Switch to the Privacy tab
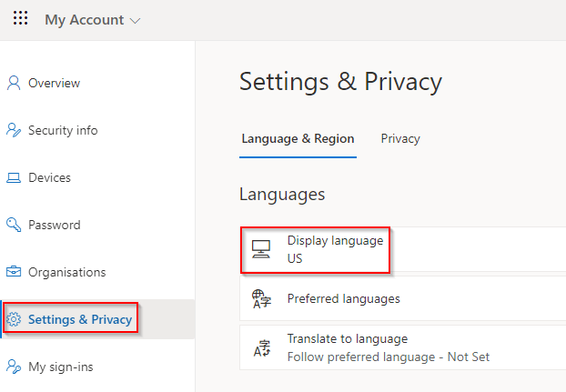 pyautogui.click(x=400, y=139)
